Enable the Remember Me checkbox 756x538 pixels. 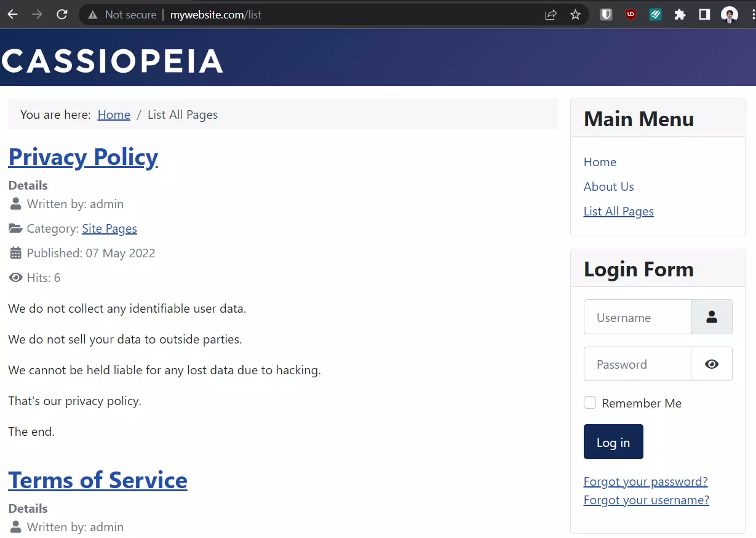590,403
